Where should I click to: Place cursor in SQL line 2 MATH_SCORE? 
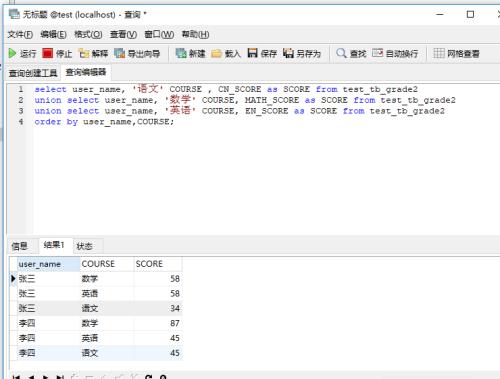tap(272, 100)
